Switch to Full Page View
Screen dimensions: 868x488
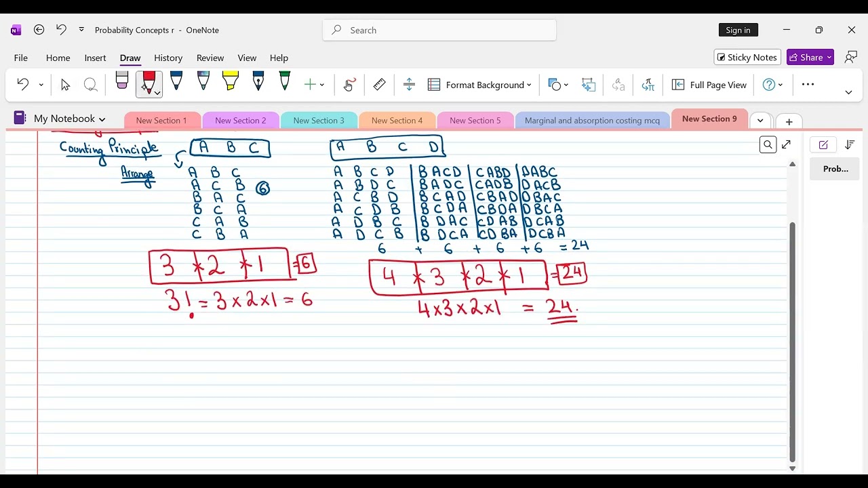(x=709, y=85)
